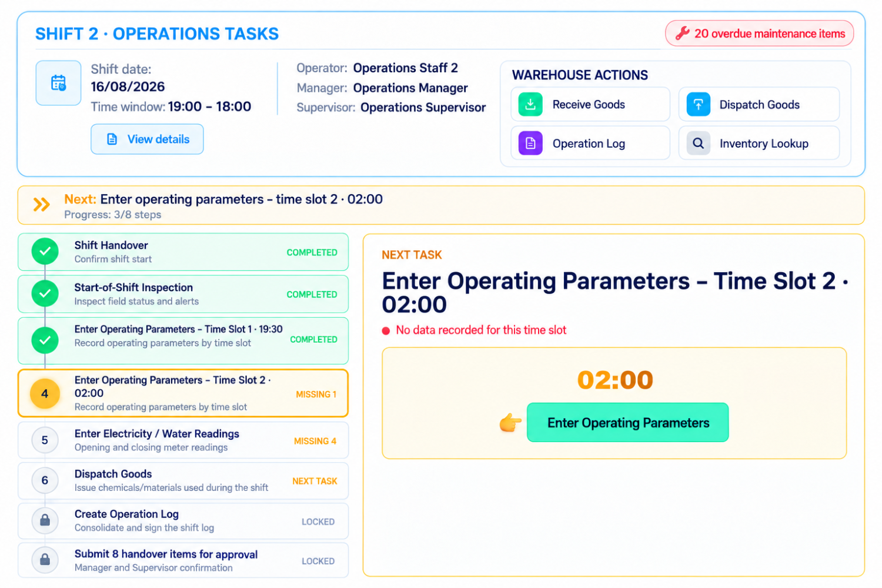
Task: Click the lock icon beside Submit 8 handover items
Action: [45, 560]
